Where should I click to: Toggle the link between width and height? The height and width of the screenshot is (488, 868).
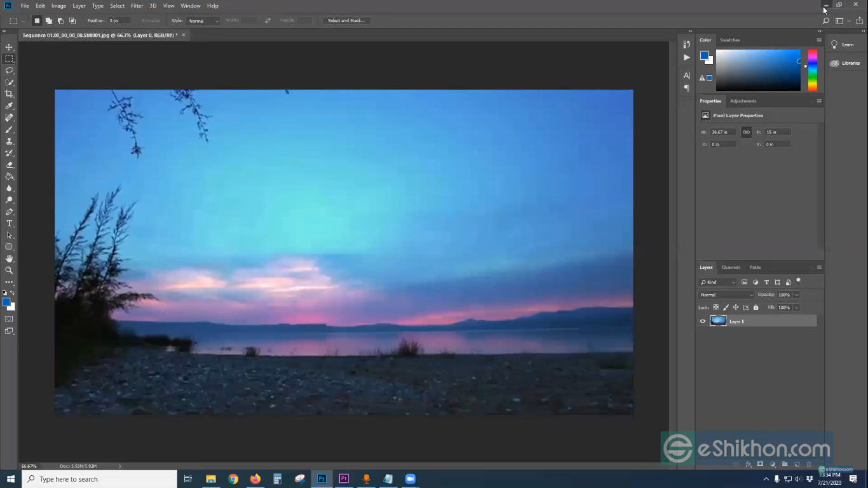coord(746,132)
